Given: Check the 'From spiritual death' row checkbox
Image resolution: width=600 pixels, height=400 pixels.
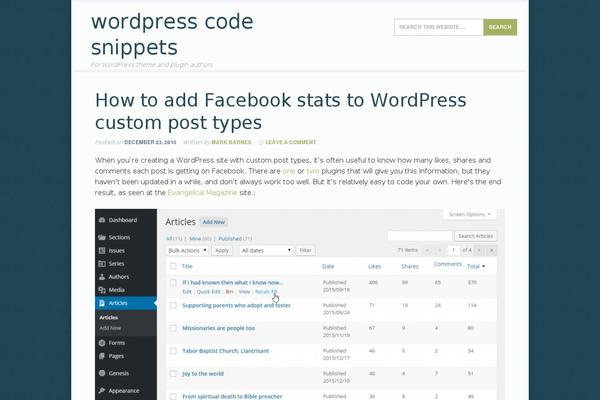Looking at the screenshot, I should (x=173, y=397).
